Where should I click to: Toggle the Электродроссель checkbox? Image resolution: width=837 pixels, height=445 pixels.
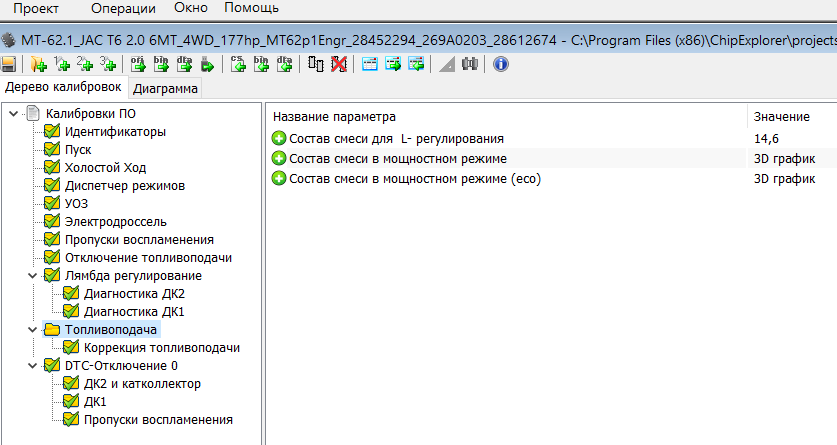[52, 221]
